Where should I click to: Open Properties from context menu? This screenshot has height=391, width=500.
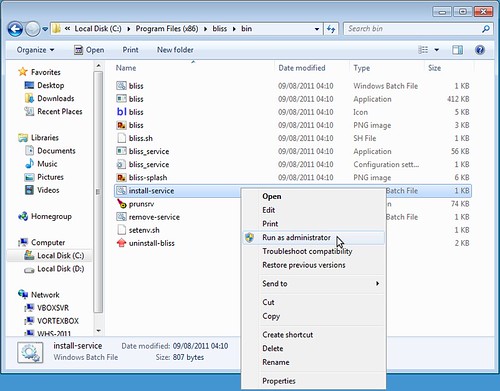point(313,381)
